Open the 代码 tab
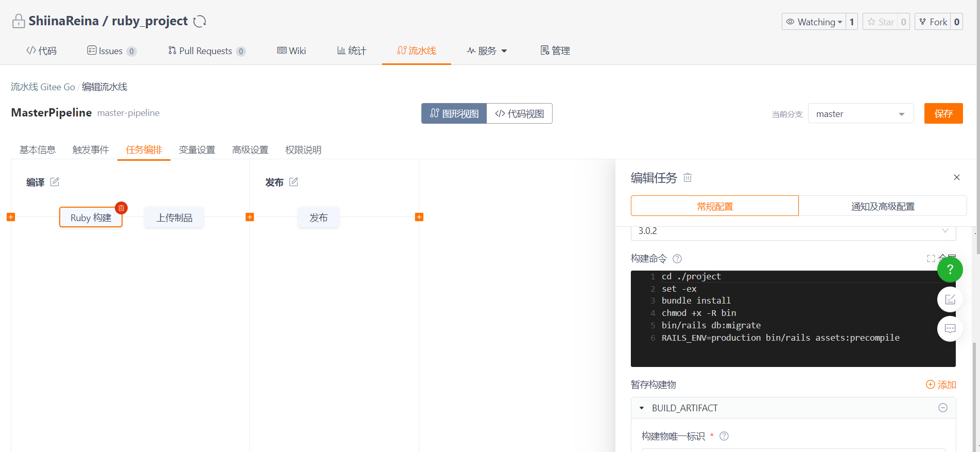The width and height of the screenshot is (980, 452). (41, 51)
